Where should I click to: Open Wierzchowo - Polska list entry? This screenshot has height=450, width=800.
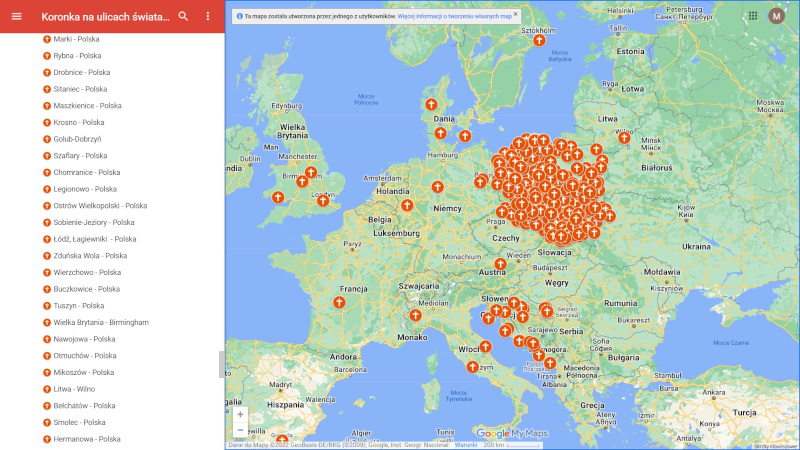(87, 272)
